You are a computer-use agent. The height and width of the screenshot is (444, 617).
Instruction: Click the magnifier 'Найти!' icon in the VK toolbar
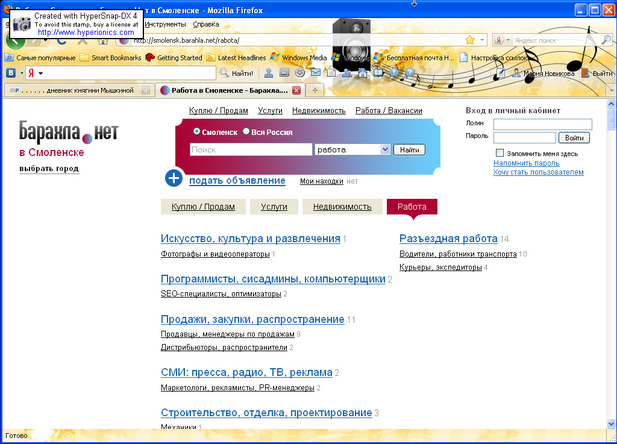coord(224,73)
